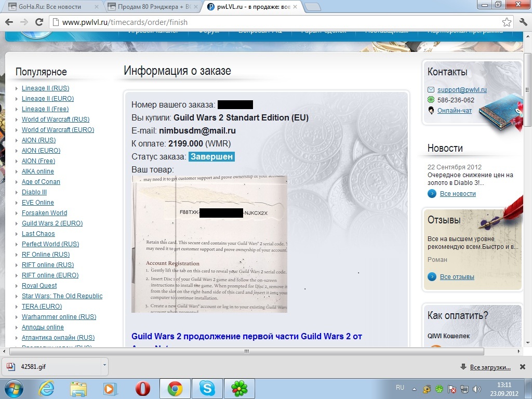Switch to GoHa.Ru news tab
The width and height of the screenshot is (532, 399).
(50, 7)
